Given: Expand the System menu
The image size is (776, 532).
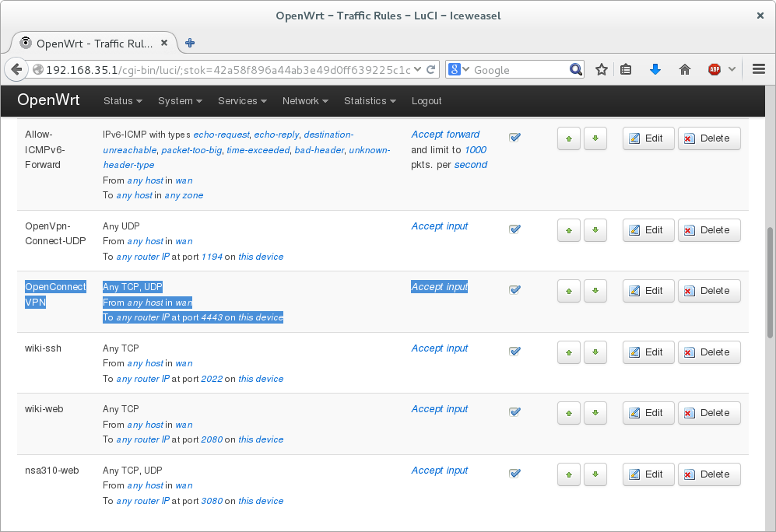Looking at the screenshot, I should coord(180,101).
